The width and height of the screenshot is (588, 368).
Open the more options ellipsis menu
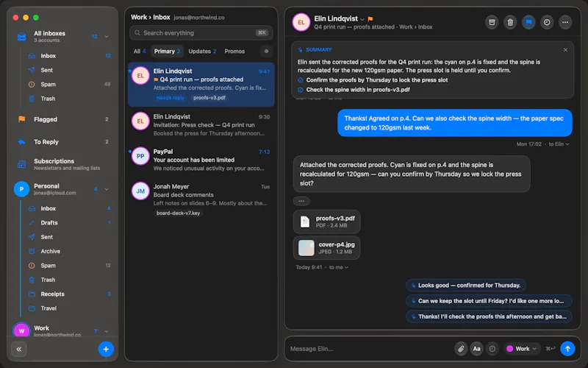565,22
